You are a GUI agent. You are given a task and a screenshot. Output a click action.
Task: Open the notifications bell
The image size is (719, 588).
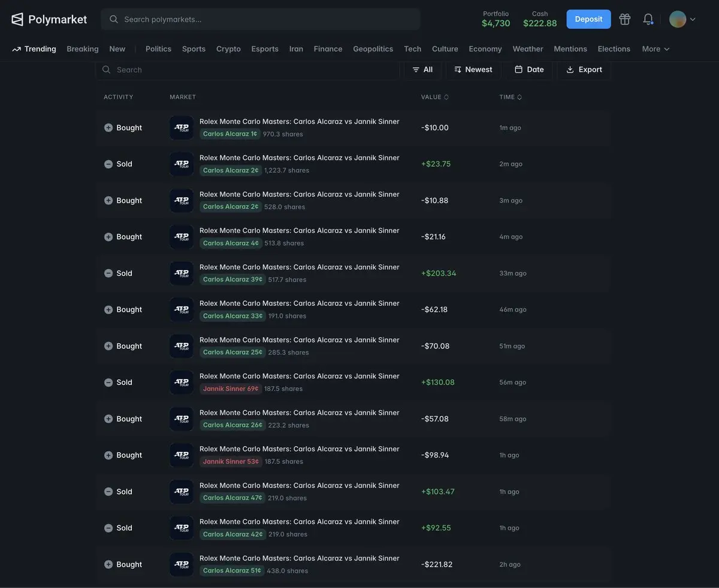(648, 19)
